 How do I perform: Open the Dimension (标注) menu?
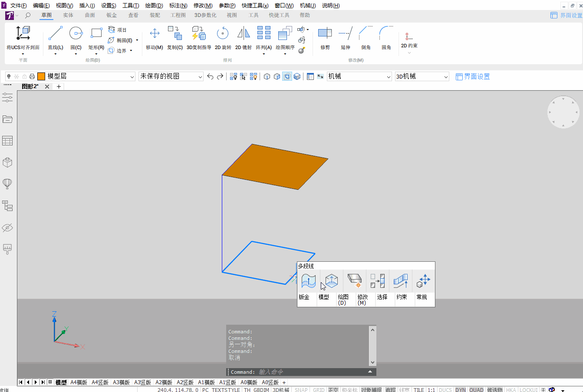coord(178,6)
